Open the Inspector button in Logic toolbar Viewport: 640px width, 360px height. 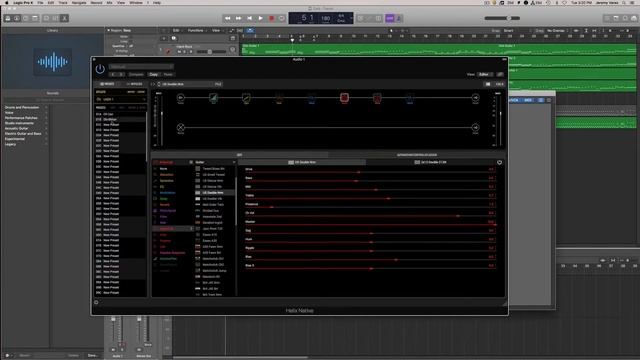coord(16,18)
